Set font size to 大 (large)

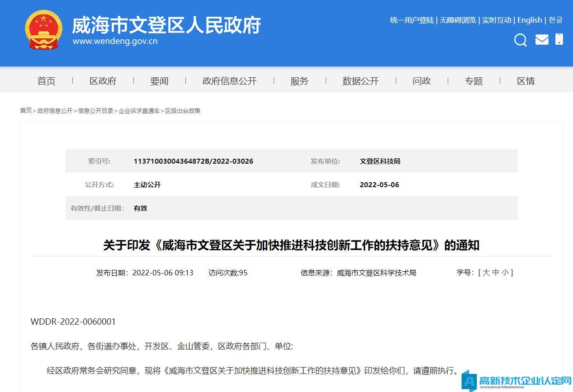coord(486,273)
